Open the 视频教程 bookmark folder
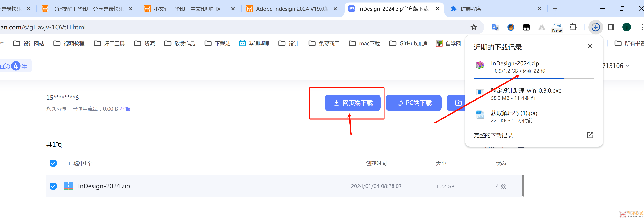 tap(69, 43)
